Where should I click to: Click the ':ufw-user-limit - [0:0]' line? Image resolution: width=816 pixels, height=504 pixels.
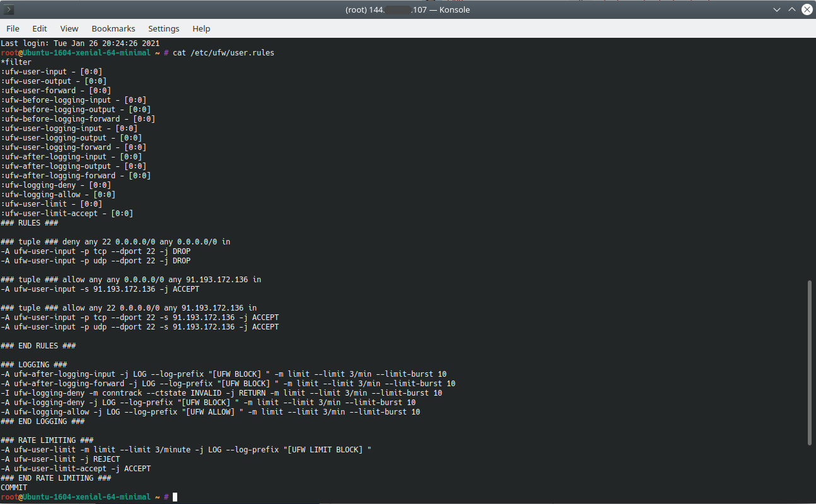click(52, 204)
